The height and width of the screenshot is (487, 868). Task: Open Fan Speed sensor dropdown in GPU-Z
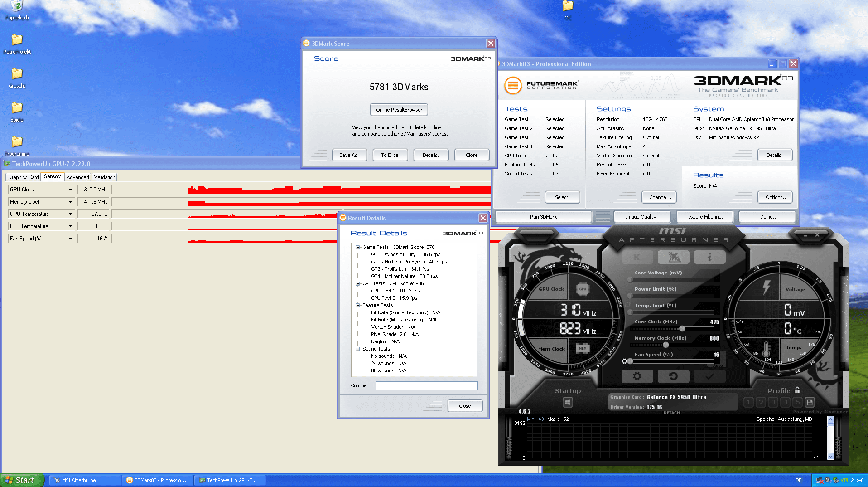click(70, 239)
